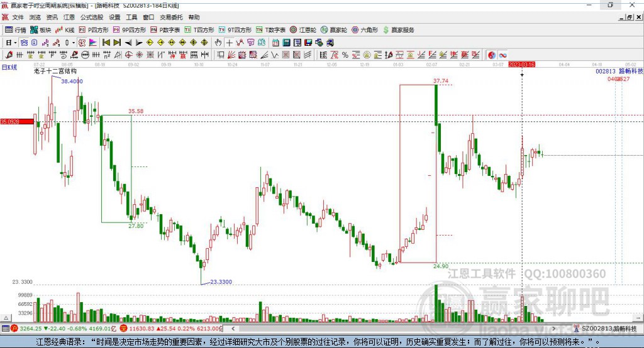Select the yin-yang symbol icon
The height and width of the screenshot is (348, 644).
pos(492,55)
